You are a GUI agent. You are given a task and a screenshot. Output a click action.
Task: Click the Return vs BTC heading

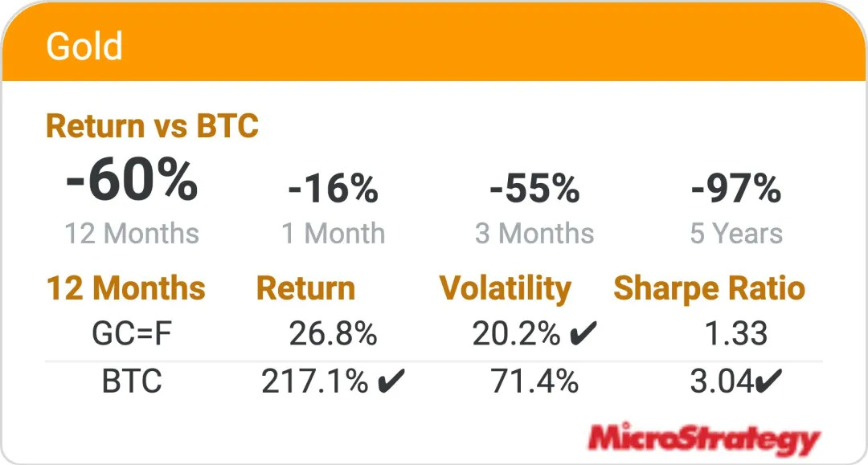(152, 126)
